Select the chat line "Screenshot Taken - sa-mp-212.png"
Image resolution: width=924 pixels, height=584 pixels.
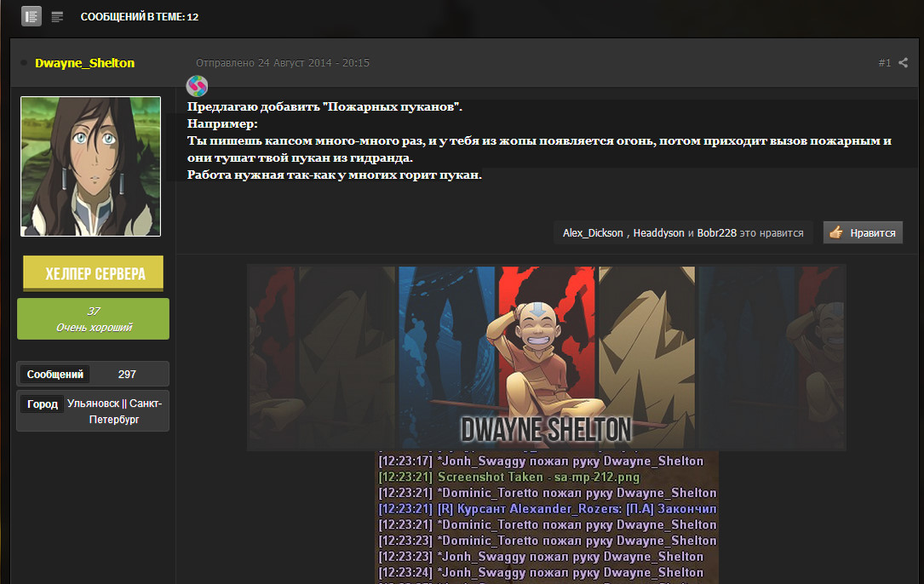(509, 477)
